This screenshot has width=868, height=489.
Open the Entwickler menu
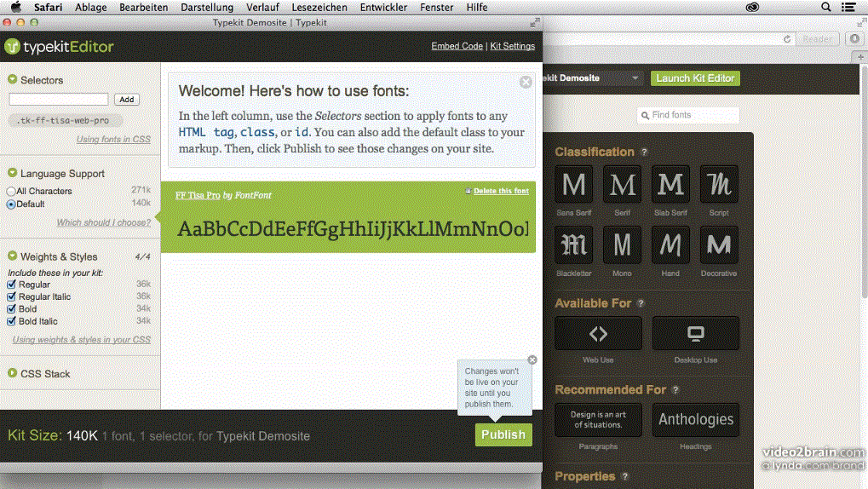coord(383,7)
